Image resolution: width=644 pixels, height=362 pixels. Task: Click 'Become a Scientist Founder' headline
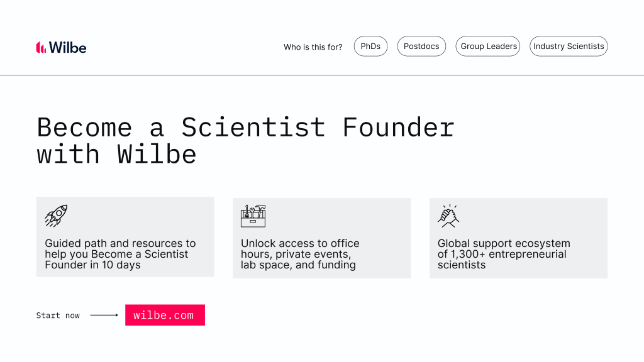coord(246,127)
